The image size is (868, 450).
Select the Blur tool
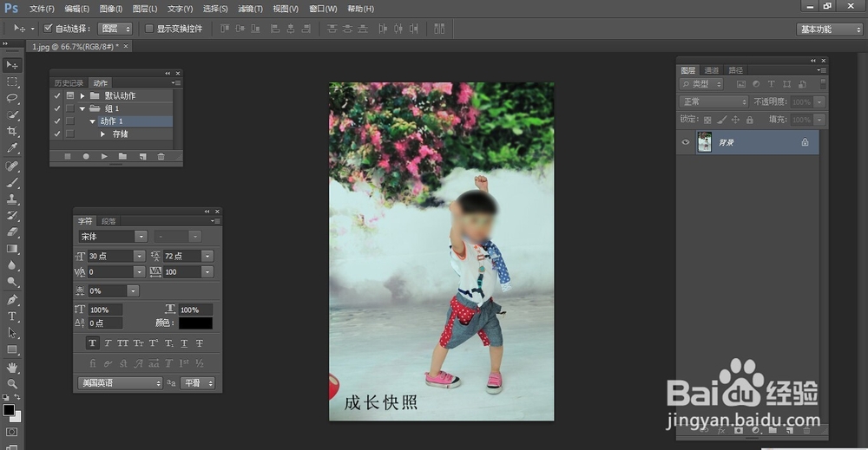click(11, 265)
